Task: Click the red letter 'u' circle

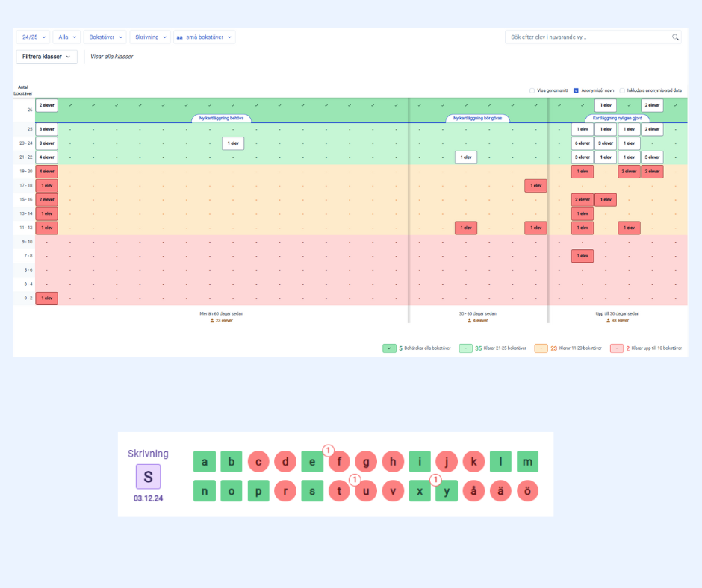Action: click(366, 491)
